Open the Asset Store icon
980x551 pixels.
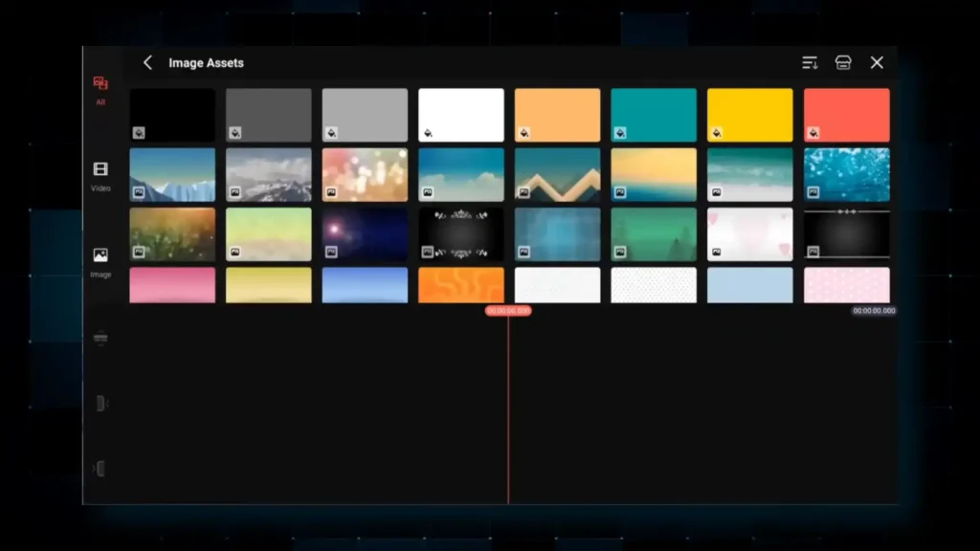(843, 63)
